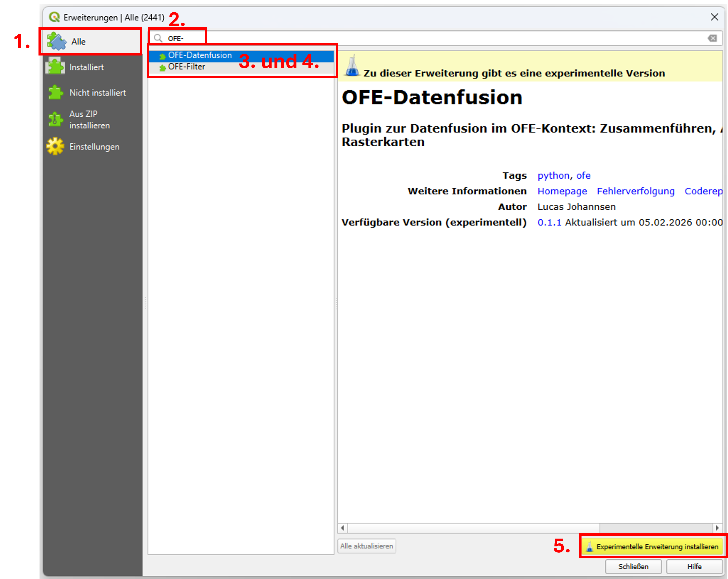Select OFE-Filter in plugin list
728x579 pixels.
(186, 67)
